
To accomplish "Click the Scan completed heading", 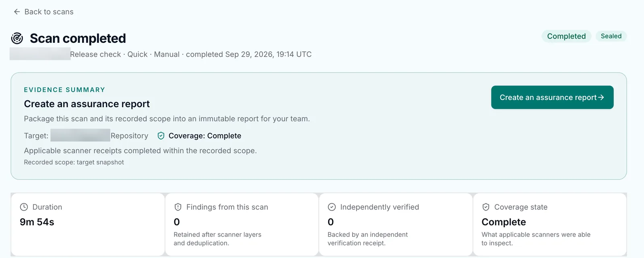I will coord(78,38).
